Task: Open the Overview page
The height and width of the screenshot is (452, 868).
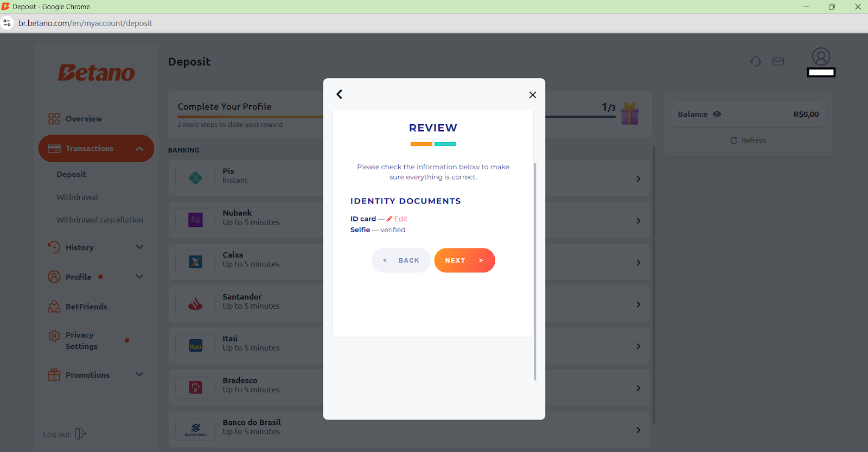Action: click(83, 119)
